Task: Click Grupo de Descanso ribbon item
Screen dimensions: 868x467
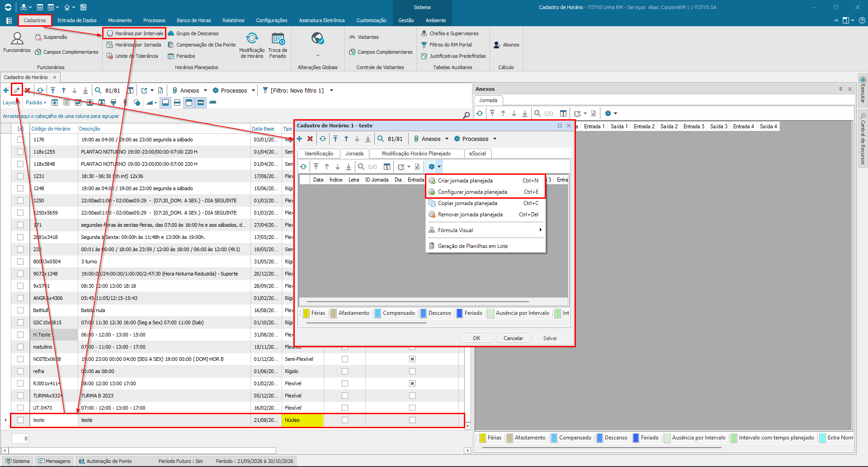Action: (x=193, y=33)
